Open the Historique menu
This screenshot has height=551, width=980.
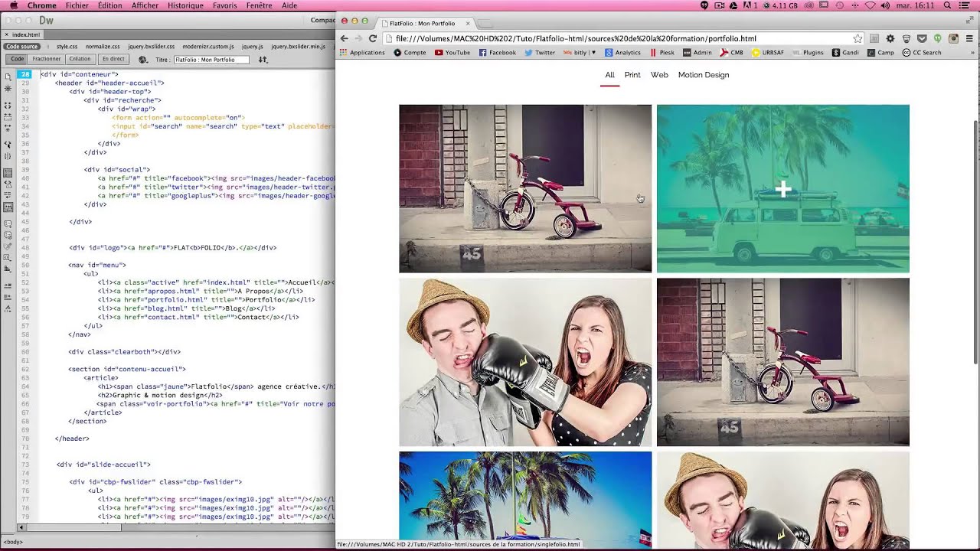(186, 5)
